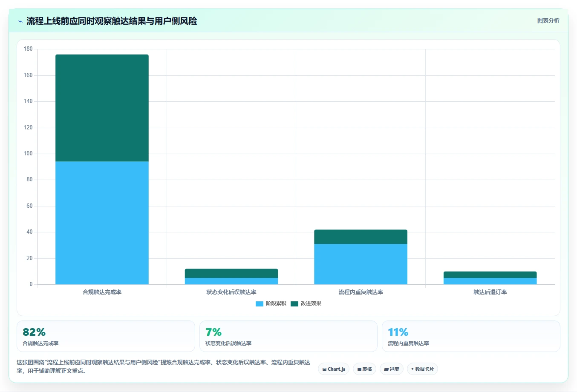Click the 状态变化后误触达率 x-axis label
Viewport: 577px width, 392px height.
click(231, 292)
